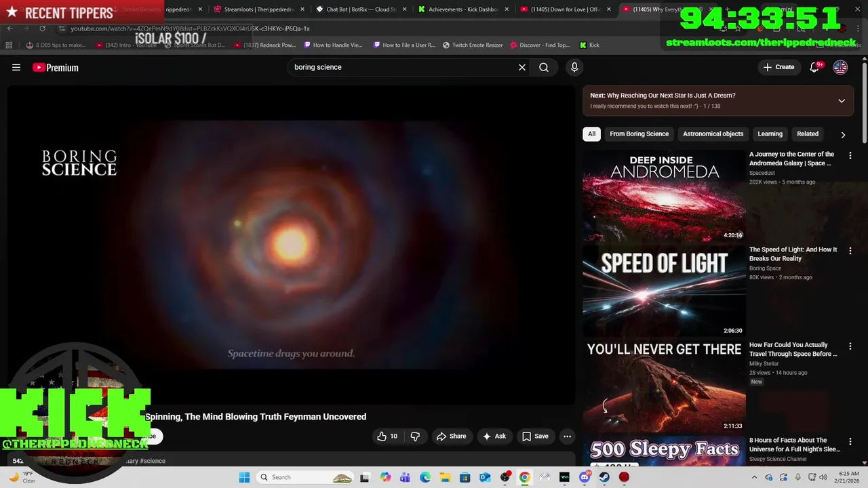This screenshot has width=868, height=488.
Task: Open Microsoft Edge from the taskbar
Action: click(x=425, y=477)
